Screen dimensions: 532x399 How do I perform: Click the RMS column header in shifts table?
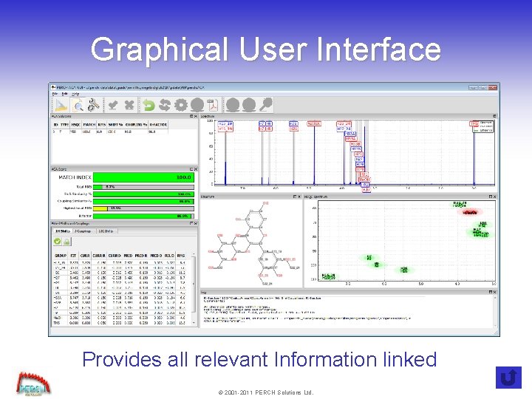click(x=181, y=256)
